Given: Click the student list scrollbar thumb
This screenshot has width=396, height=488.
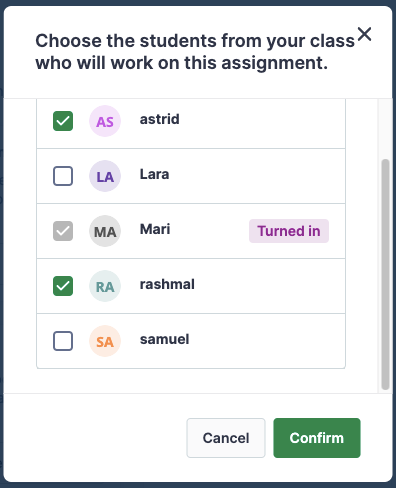Looking at the screenshot, I should pos(385,274).
